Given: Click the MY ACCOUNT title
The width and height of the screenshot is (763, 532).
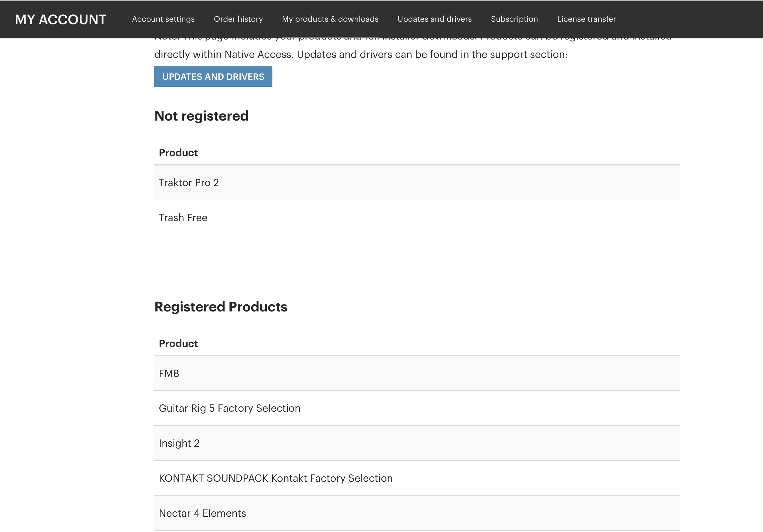Looking at the screenshot, I should point(60,19).
